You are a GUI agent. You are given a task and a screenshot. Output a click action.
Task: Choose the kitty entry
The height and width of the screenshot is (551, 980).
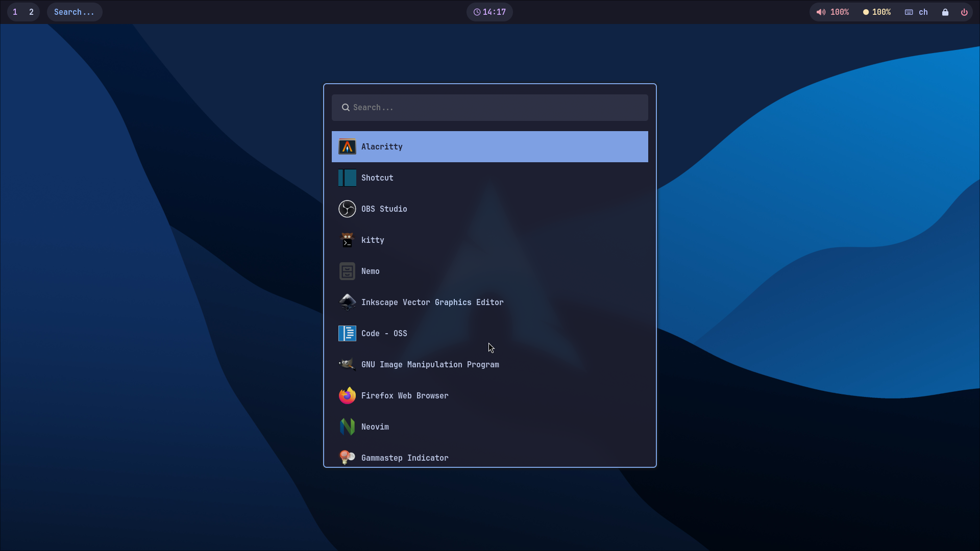click(x=490, y=240)
